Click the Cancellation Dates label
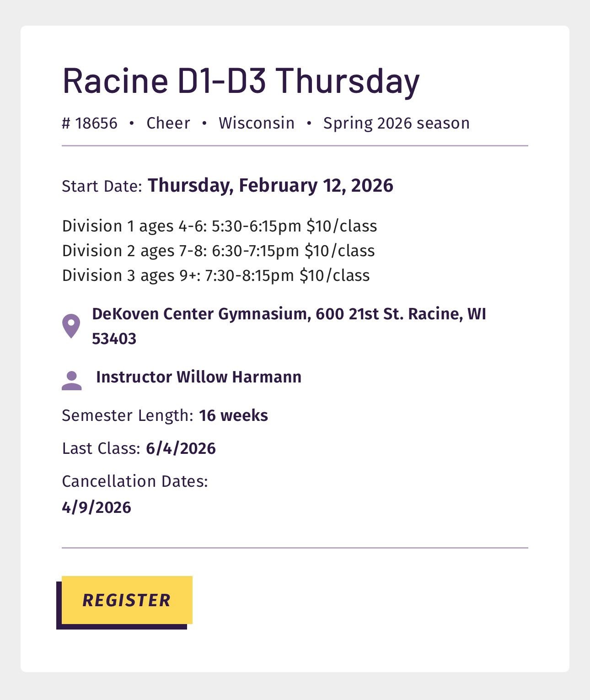The image size is (590, 700). point(135,481)
